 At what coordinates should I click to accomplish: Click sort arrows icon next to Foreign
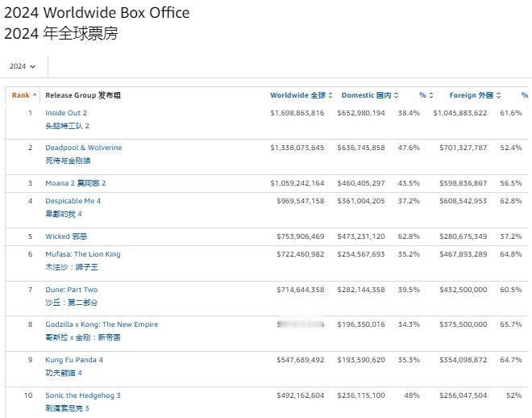click(498, 95)
